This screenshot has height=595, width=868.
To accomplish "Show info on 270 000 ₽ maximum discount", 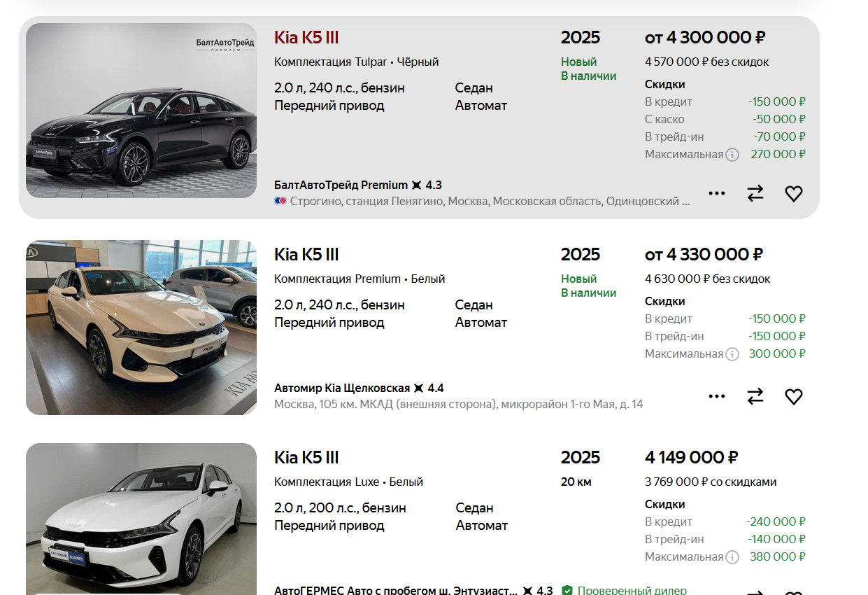I will pyautogui.click(x=732, y=155).
